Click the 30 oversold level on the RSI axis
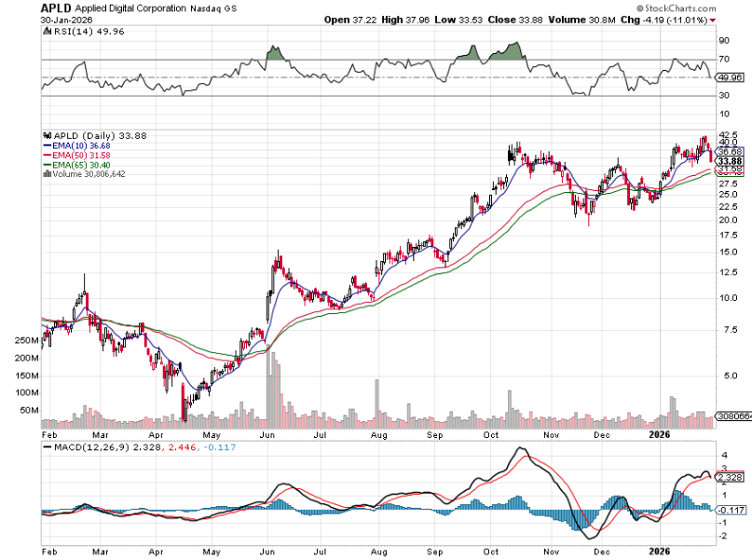This screenshot has width=752, height=560. tap(724, 95)
